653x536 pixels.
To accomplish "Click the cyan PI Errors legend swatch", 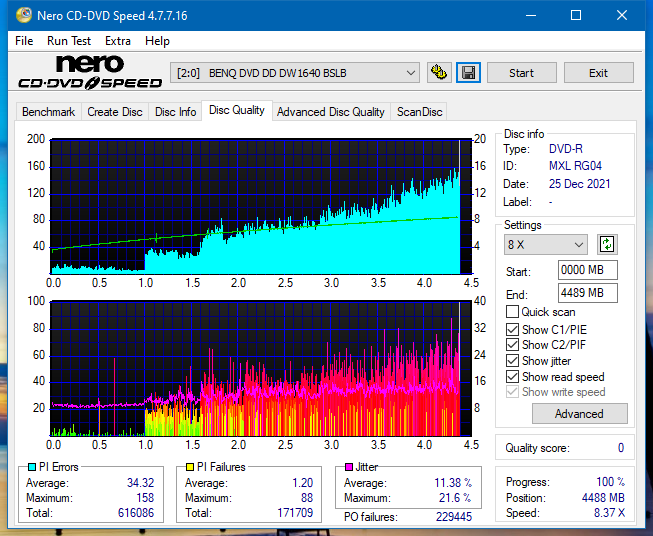I will click(32, 467).
